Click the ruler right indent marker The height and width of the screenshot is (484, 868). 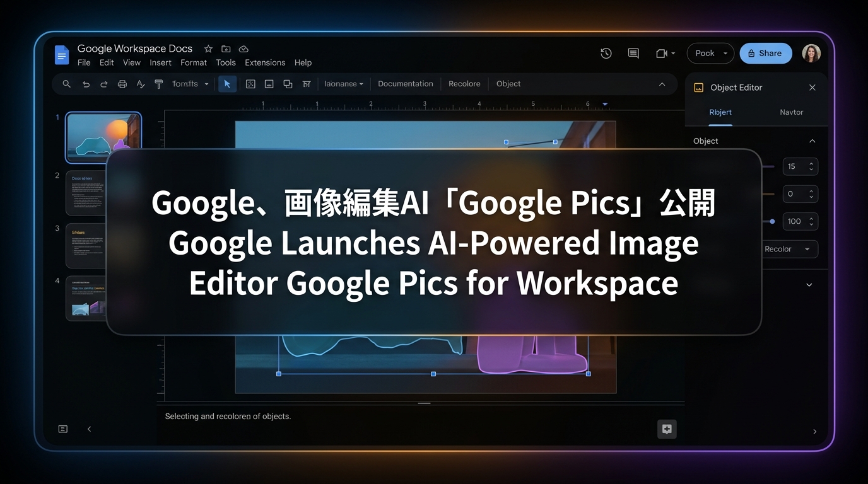pos(605,104)
